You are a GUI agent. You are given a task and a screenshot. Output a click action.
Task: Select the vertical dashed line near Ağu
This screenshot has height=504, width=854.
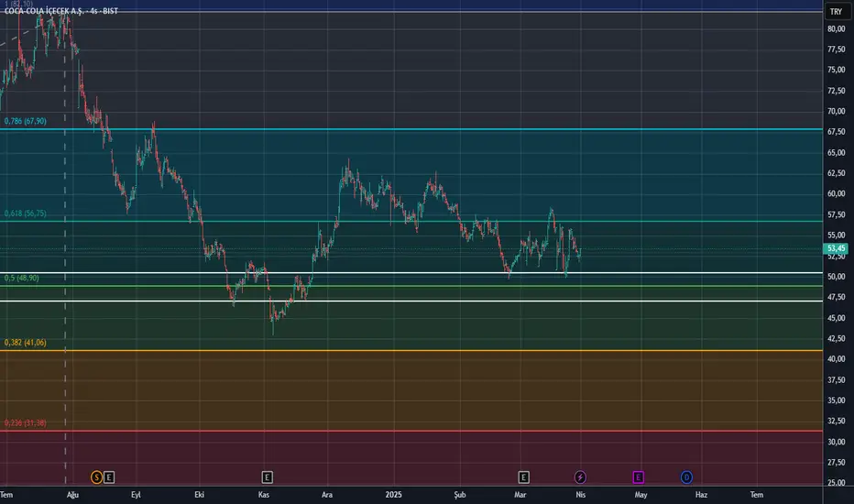pos(65,275)
